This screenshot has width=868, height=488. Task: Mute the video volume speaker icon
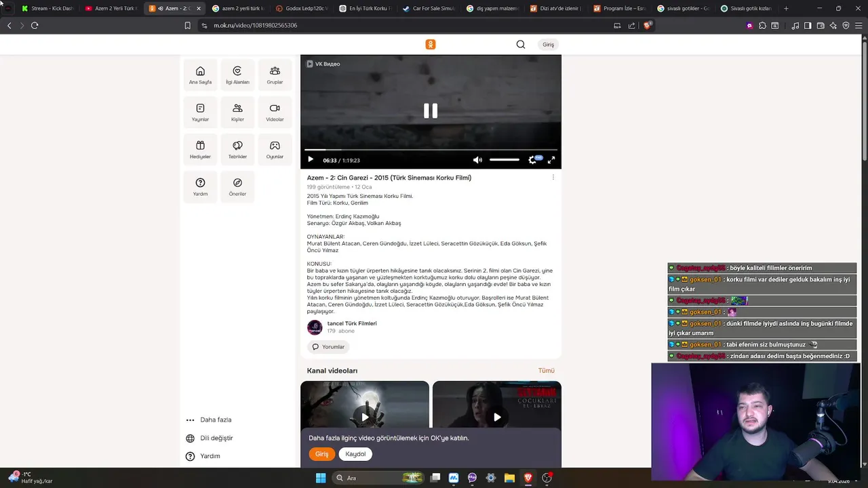[477, 160]
